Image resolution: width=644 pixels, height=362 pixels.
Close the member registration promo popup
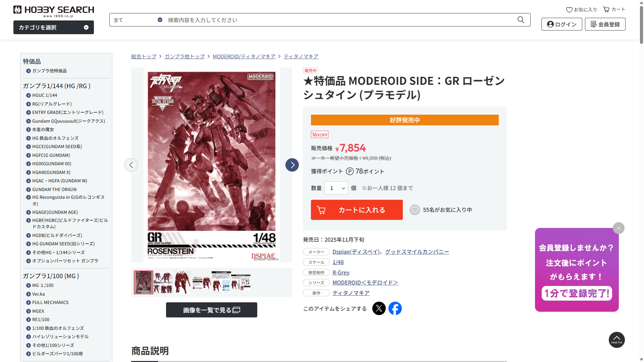[x=619, y=228]
